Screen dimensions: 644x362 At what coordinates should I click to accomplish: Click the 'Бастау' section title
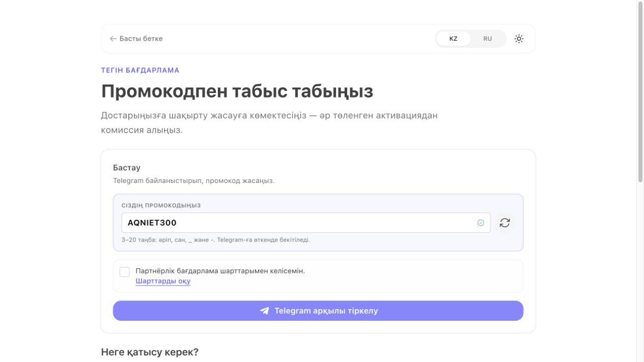(x=127, y=168)
